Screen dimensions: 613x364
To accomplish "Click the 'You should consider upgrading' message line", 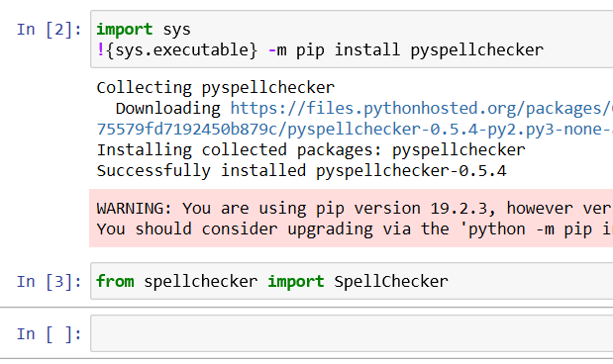I will point(355,228).
